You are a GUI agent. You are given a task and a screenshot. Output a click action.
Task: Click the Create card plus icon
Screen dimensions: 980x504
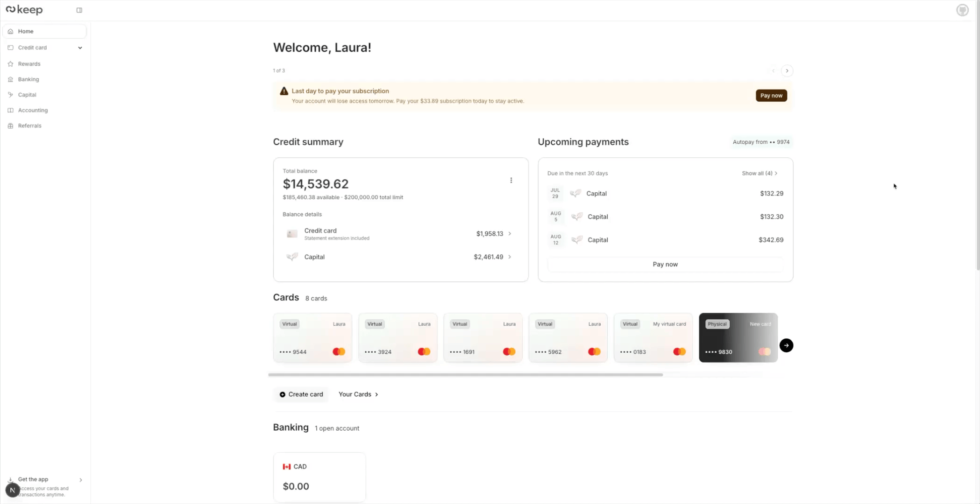tap(283, 394)
